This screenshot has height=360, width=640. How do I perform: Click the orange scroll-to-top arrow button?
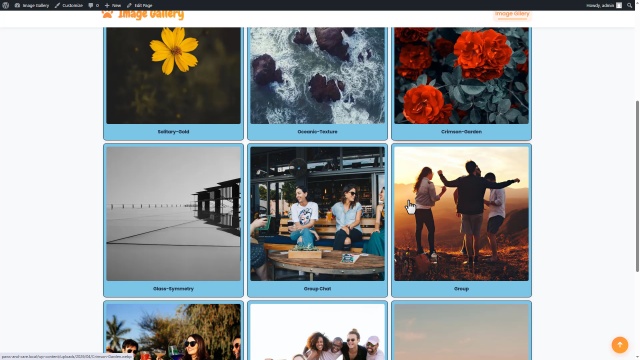(620, 344)
